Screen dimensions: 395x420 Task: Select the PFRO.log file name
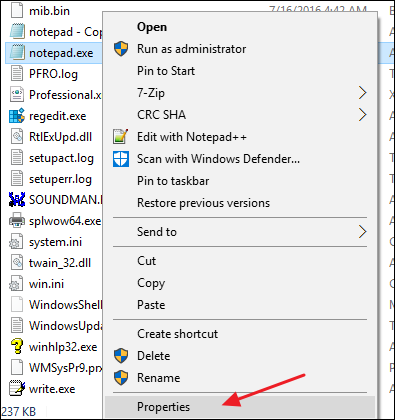(53, 74)
